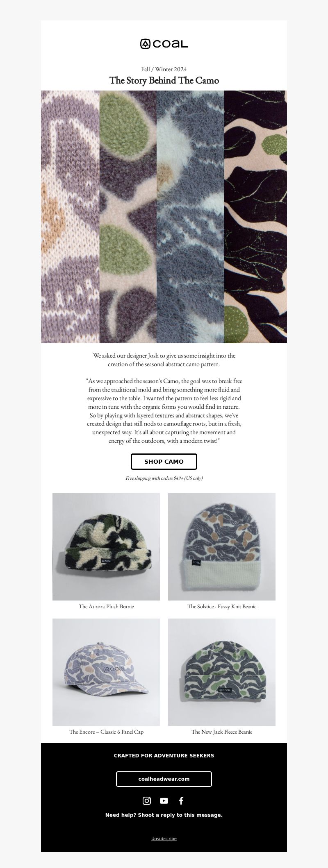
Task: Open the YouTube icon in footer
Action: (164, 800)
